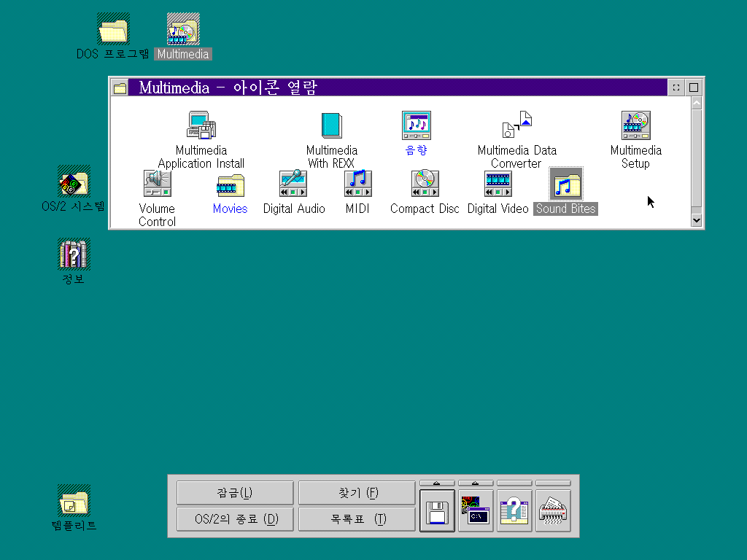Screen dimensions: 747x560
Task: Open the Multimedia Setup icon
Action: 636,125
